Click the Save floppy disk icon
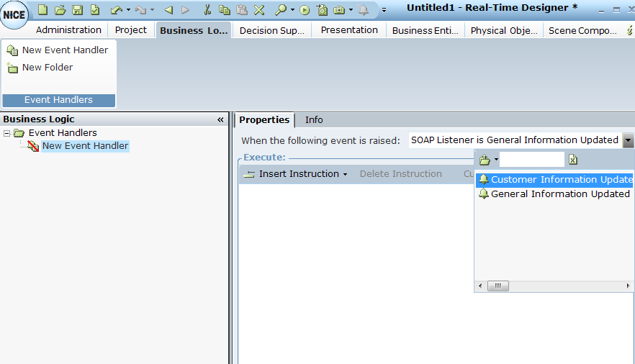 click(x=78, y=10)
